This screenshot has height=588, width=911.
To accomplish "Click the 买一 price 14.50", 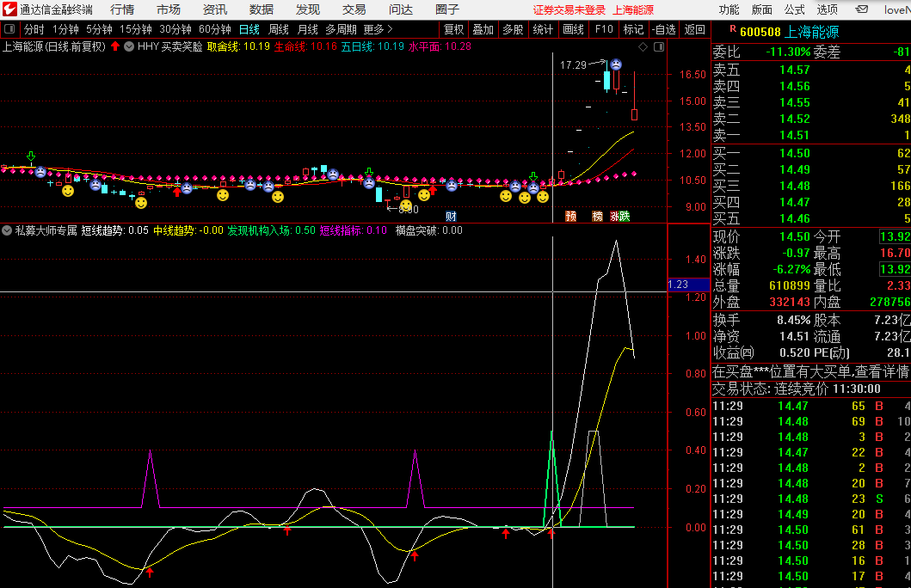I will (794, 154).
